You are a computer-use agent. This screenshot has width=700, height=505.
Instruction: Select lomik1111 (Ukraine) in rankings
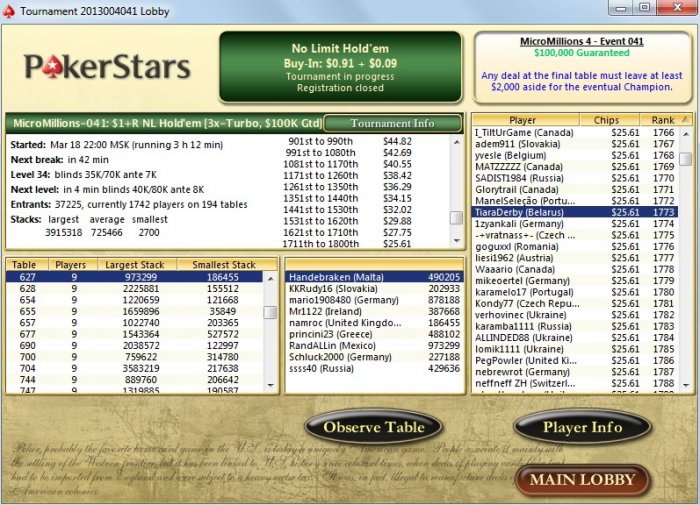pos(575,349)
